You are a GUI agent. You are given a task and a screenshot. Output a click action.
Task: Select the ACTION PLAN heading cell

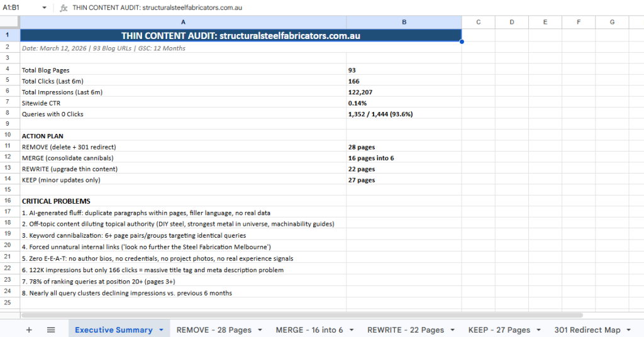click(x=183, y=136)
